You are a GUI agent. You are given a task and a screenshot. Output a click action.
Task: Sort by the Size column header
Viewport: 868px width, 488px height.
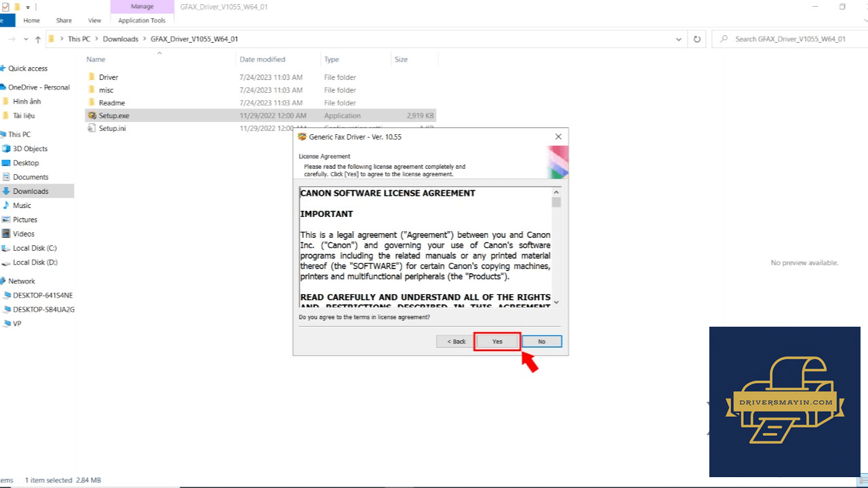click(401, 60)
